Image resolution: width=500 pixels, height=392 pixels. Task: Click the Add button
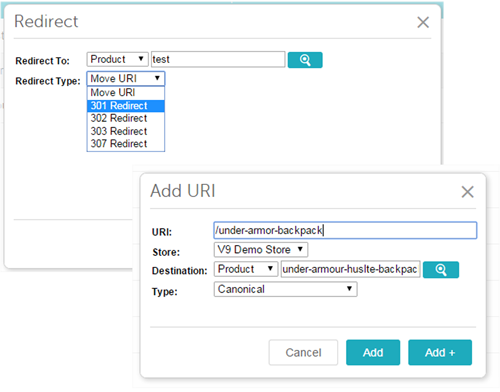coord(373,352)
